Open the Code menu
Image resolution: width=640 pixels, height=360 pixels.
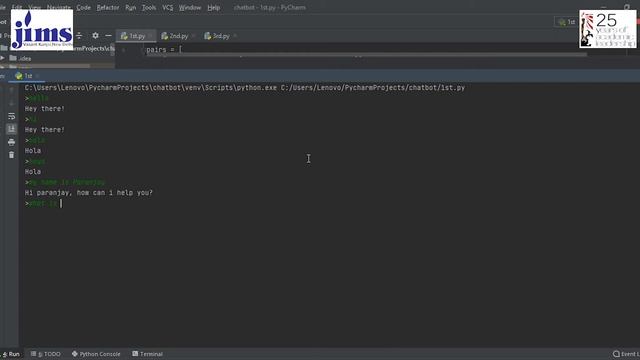pyautogui.click(x=83, y=7)
